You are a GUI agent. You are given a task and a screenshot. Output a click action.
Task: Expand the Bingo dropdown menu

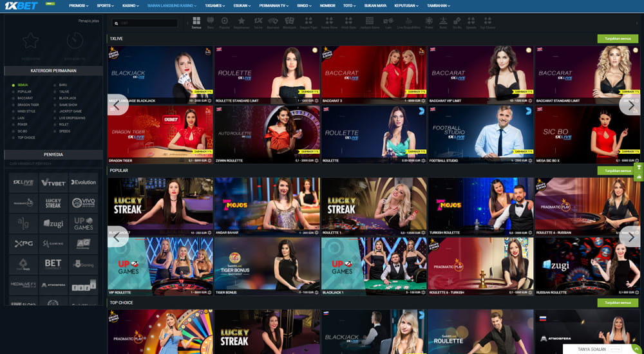(304, 6)
